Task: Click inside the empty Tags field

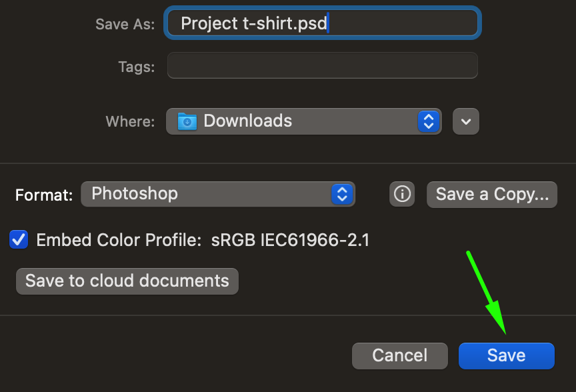Action: click(323, 65)
